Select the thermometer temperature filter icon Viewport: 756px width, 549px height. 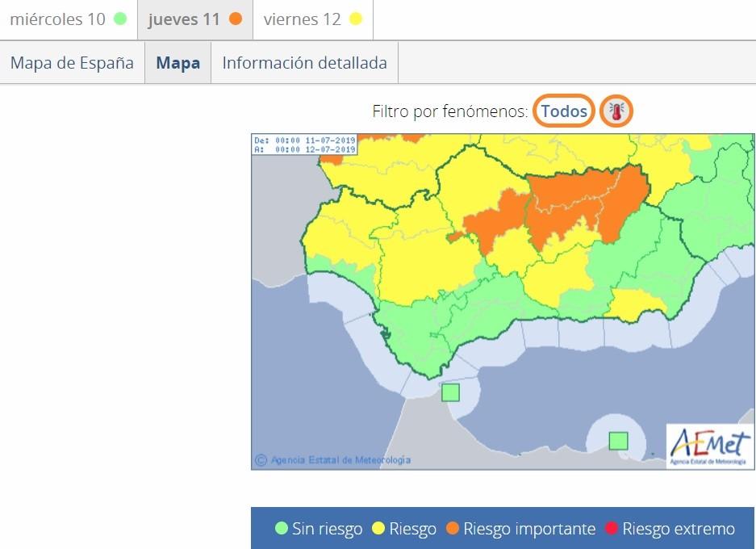pos(616,111)
